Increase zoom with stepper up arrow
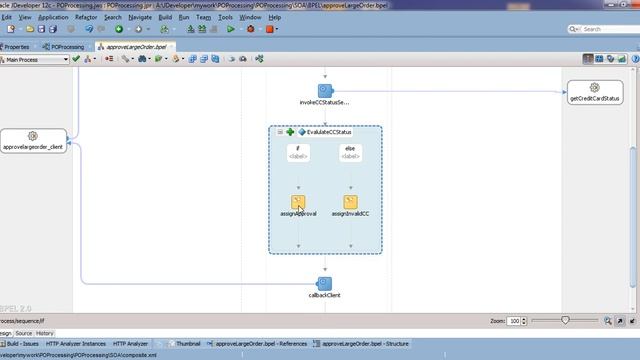 pos(524,319)
